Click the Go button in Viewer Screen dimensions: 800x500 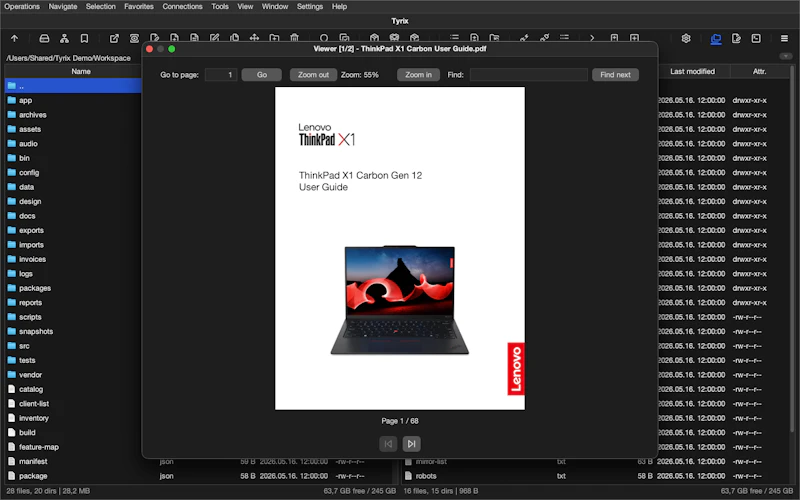[x=262, y=75]
